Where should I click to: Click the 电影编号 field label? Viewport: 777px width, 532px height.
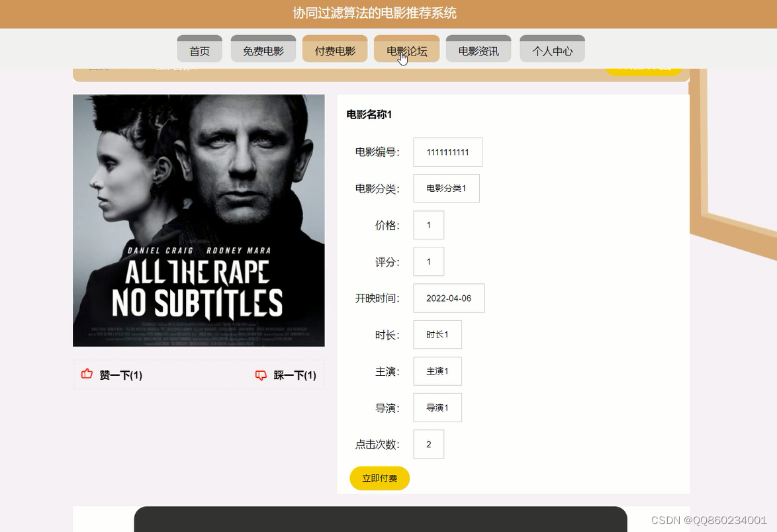coord(377,152)
